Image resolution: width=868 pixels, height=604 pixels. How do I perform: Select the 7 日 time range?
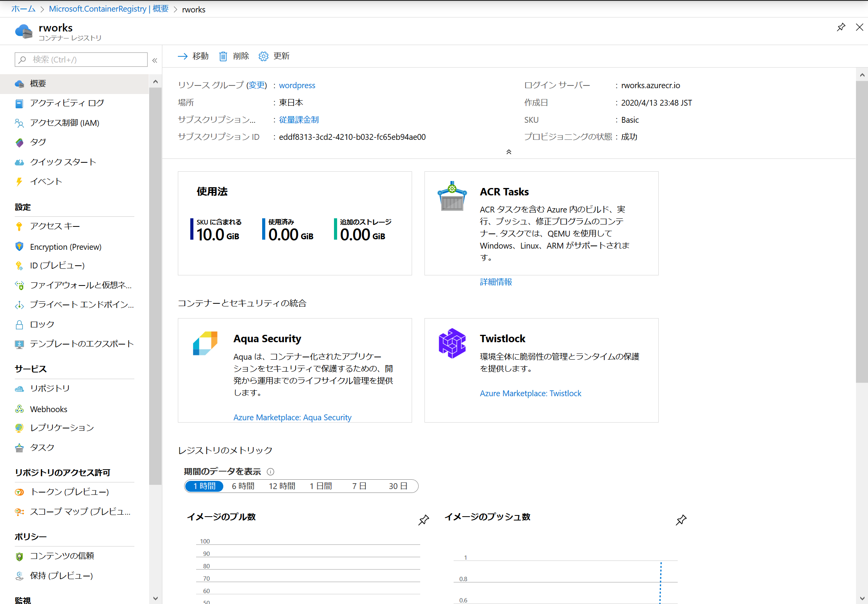coord(360,486)
